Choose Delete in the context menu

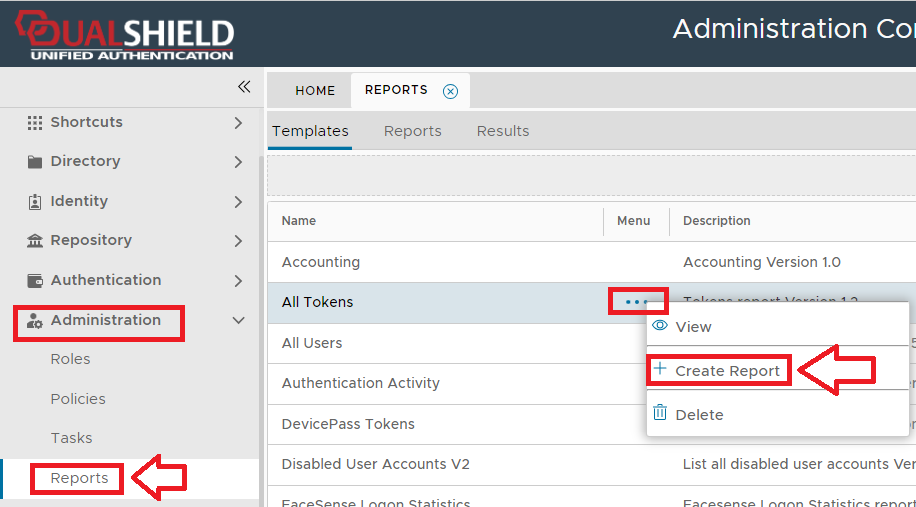point(699,415)
